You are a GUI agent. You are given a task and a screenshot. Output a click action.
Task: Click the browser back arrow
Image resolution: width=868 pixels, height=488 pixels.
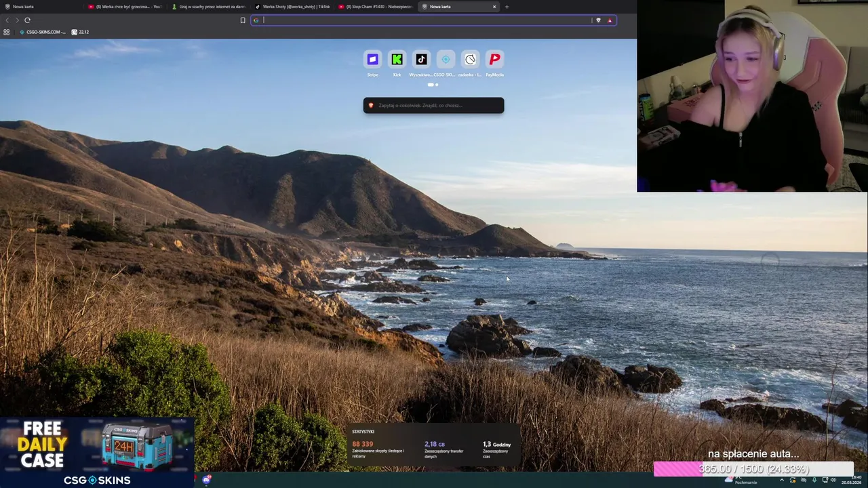tap(7, 20)
